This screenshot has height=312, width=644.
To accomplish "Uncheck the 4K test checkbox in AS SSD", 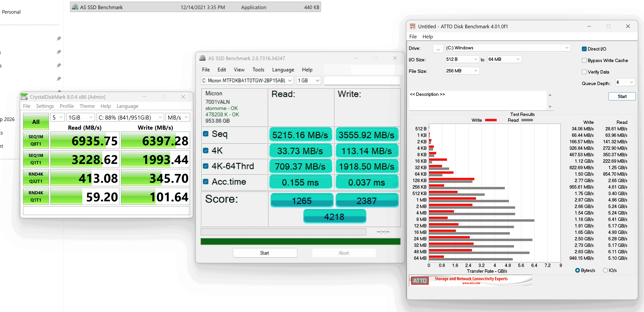I will [x=206, y=150].
